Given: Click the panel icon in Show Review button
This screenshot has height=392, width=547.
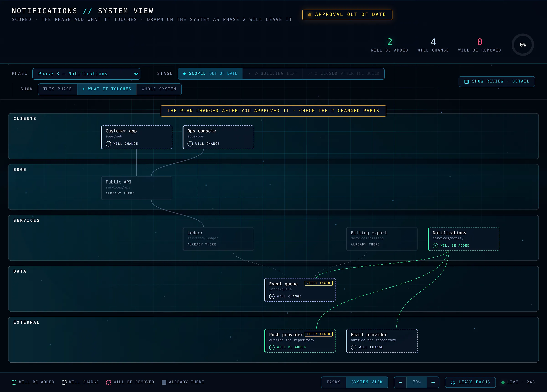Looking at the screenshot, I should pos(467,82).
